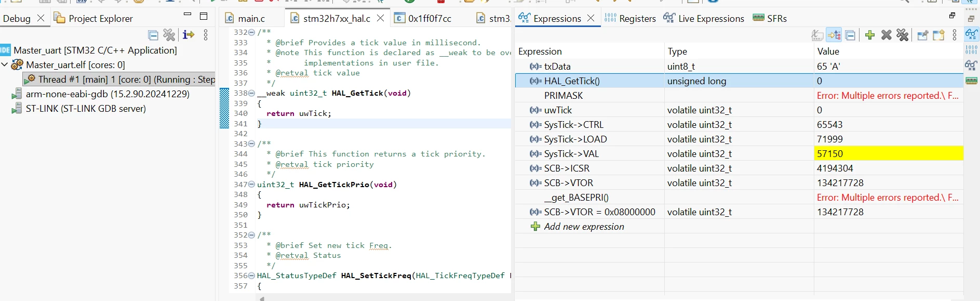Select the SCB->ICSR expression row
Viewport: 980px width, 301px height.
tap(739, 168)
